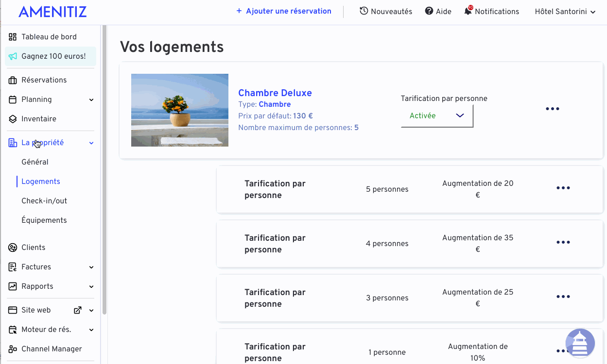
Task: Open the three-dot menu for the 5 personnes rate
Action: 563,188
